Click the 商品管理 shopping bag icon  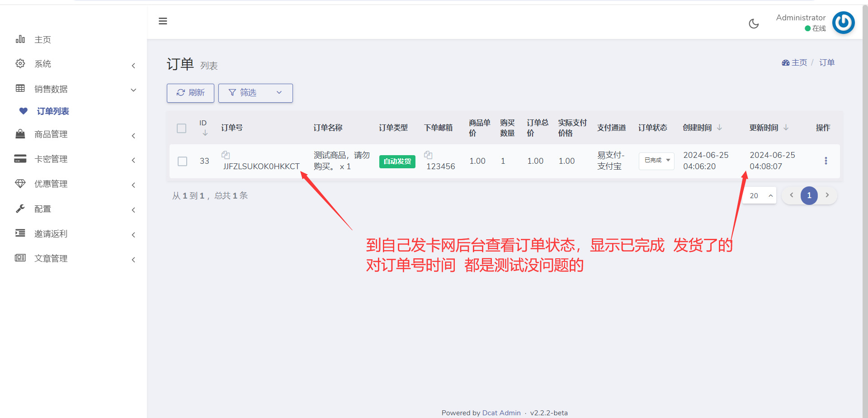coord(20,134)
